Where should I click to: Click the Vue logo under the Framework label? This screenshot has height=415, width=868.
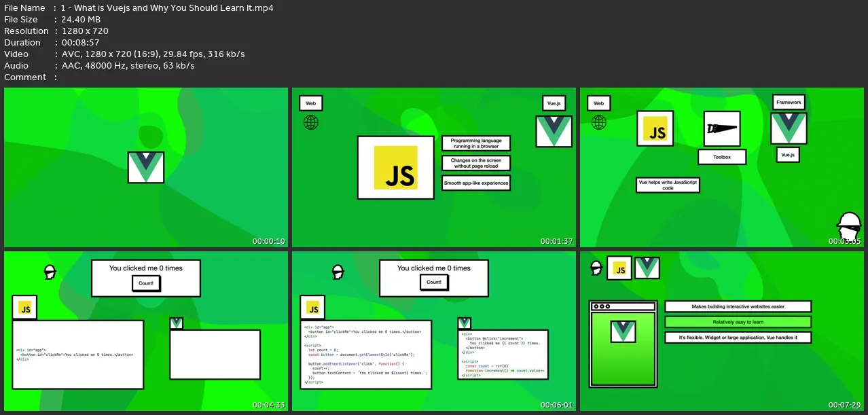point(789,128)
